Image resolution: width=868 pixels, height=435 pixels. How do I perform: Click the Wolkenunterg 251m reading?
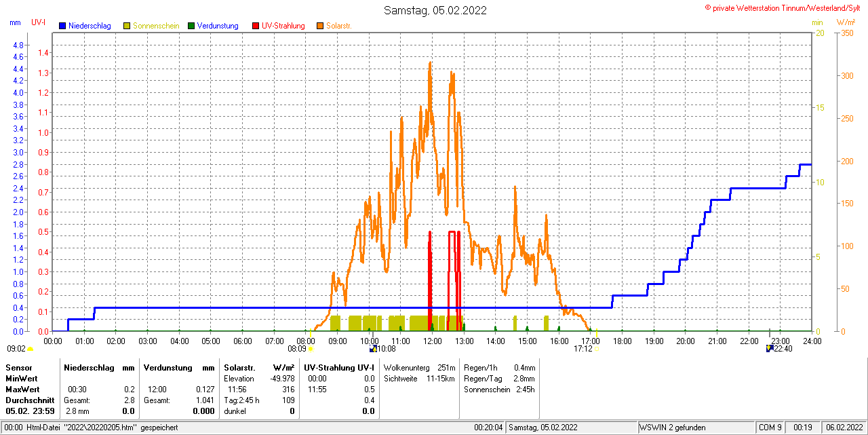[420, 367]
